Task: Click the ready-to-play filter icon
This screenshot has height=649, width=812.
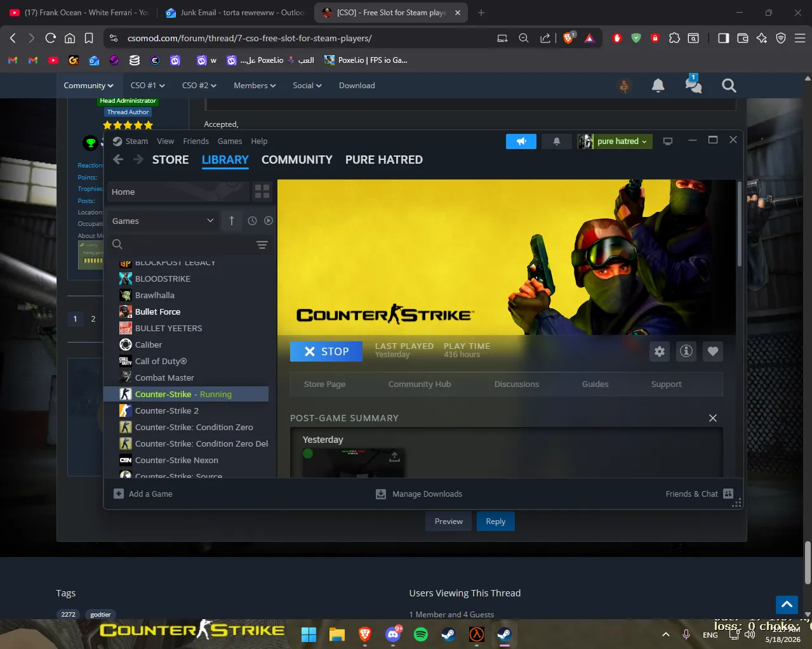Action: pos(269,221)
